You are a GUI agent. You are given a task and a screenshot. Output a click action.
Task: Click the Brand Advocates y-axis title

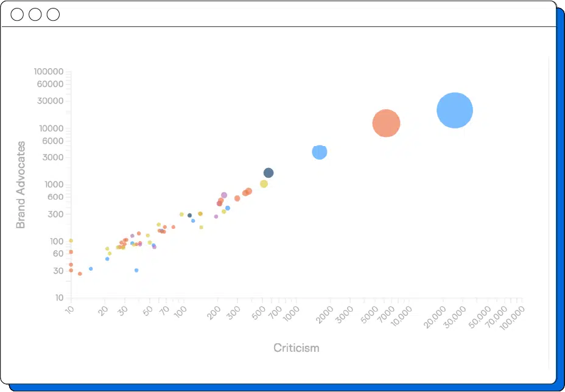click(x=21, y=185)
